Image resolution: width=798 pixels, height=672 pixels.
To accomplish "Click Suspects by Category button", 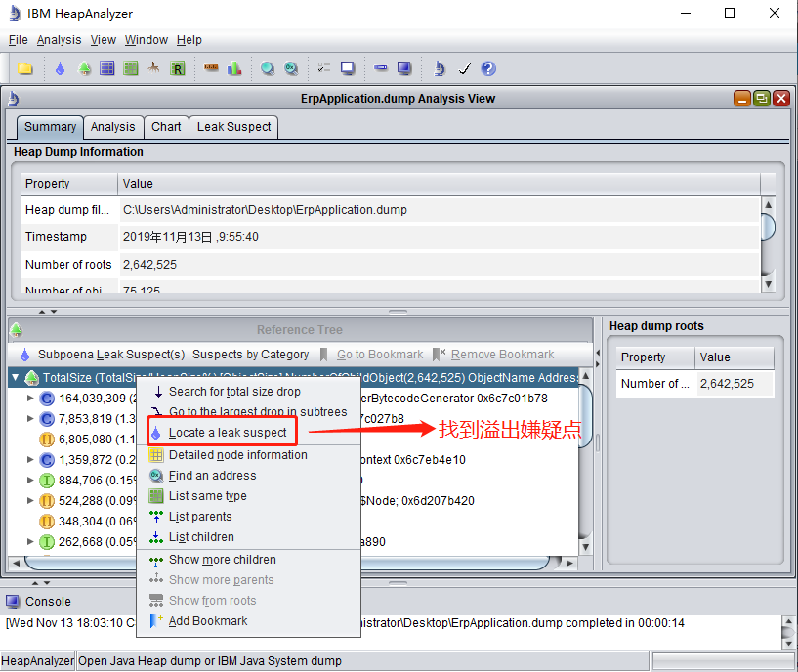I will click(250, 355).
